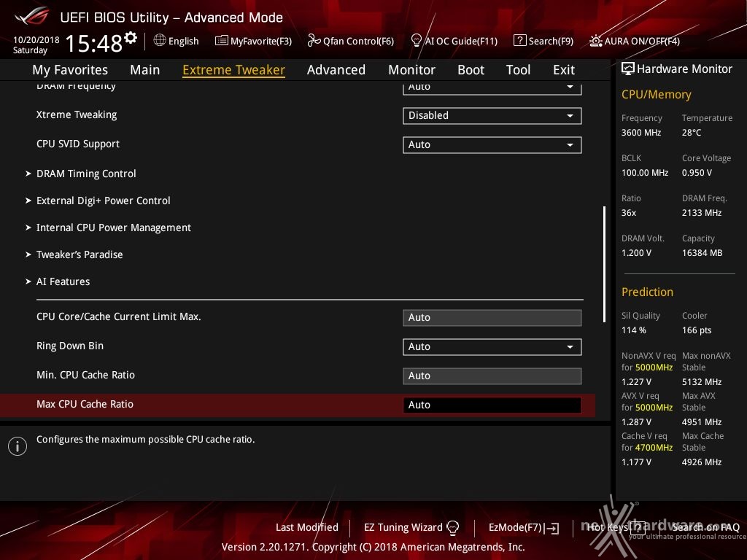Toggle AURA lighting icon
Image resolution: width=747 pixels, height=560 pixels.
[x=595, y=41]
